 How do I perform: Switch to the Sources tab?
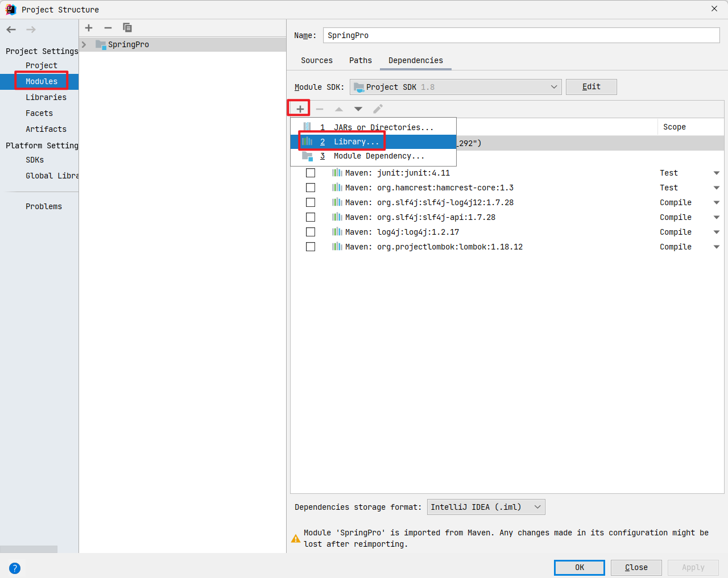tap(317, 60)
